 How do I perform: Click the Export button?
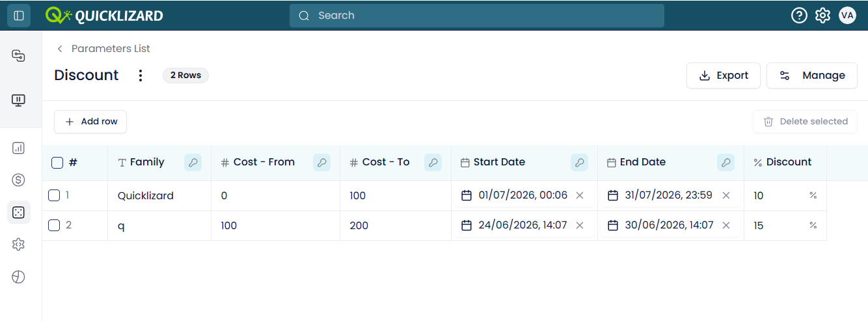coord(724,76)
